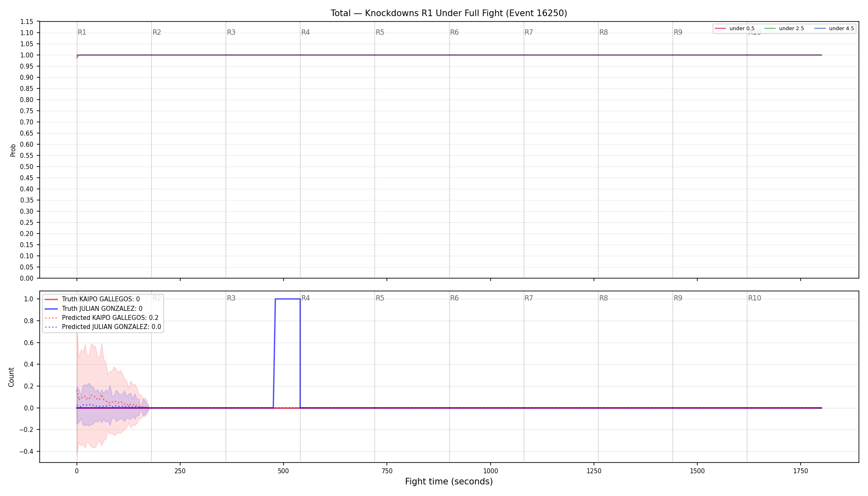Click the R5 label in the bottom chart

[380, 298]
